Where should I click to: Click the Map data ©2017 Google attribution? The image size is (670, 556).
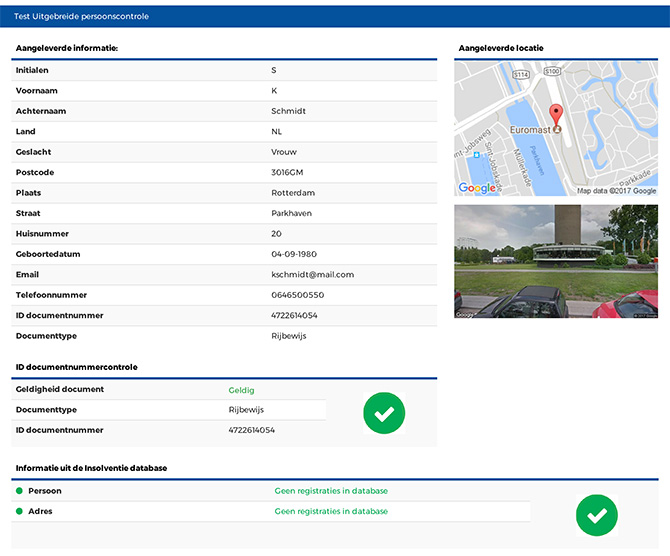click(x=617, y=191)
